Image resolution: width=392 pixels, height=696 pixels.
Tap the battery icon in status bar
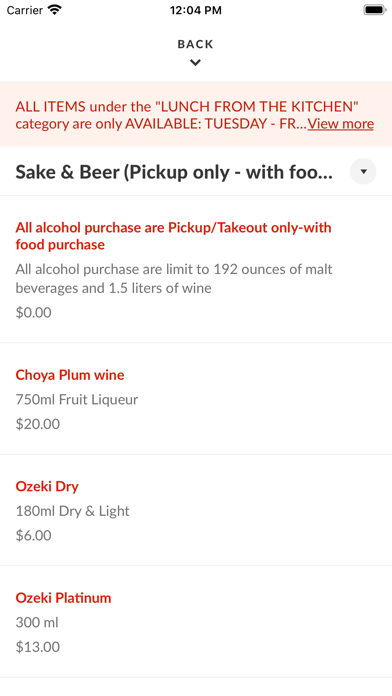pyautogui.click(x=374, y=10)
